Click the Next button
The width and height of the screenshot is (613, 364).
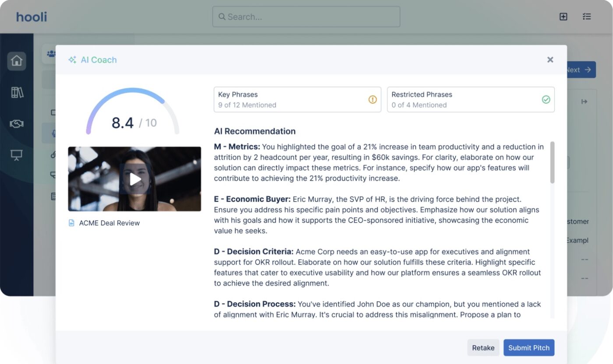click(580, 70)
